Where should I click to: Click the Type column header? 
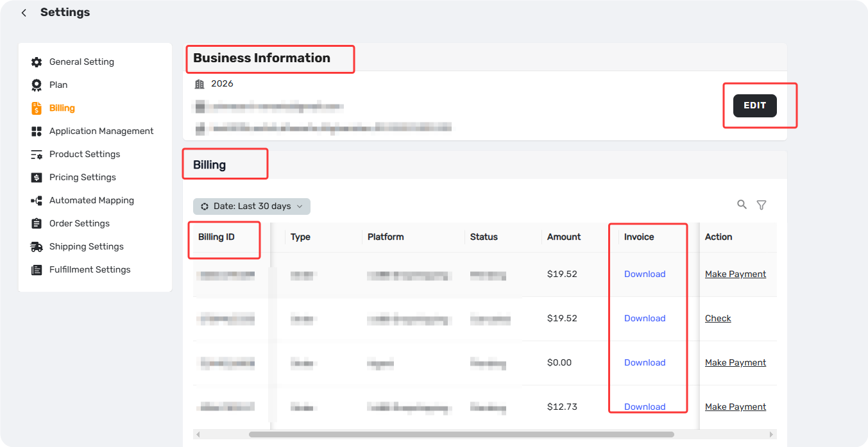(300, 237)
